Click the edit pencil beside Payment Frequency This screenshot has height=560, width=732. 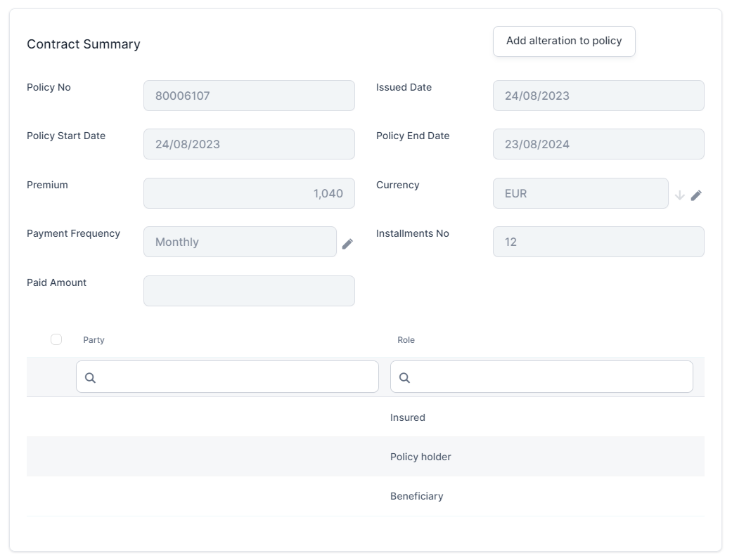click(347, 244)
